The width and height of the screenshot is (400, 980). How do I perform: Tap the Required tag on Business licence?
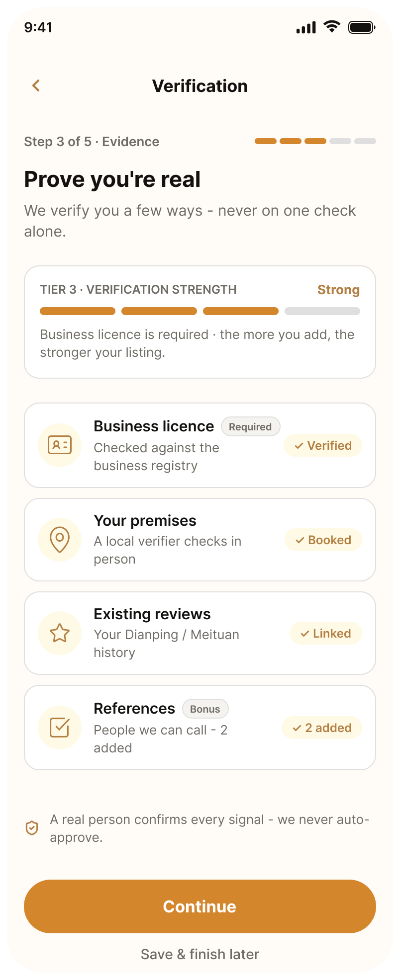[251, 426]
